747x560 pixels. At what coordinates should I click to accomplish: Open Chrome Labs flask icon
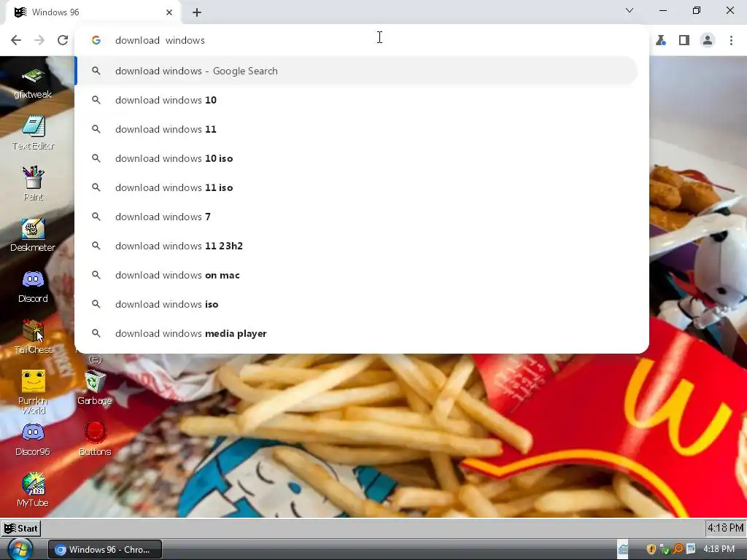pyautogui.click(x=661, y=40)
